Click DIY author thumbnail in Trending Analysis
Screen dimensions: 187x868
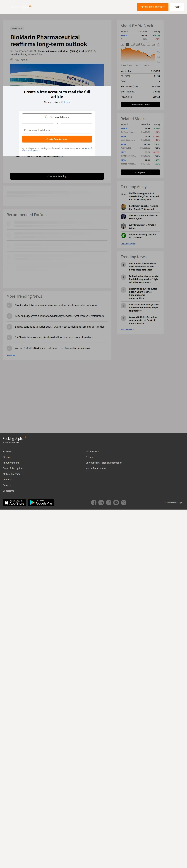[123, 236]
